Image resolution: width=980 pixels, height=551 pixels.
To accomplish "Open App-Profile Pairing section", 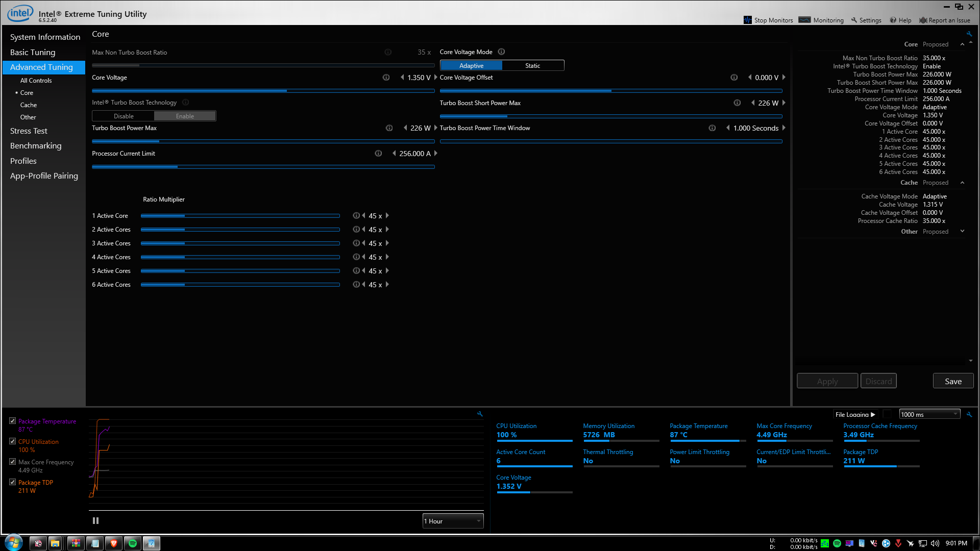I will click(x=44, y=176).
